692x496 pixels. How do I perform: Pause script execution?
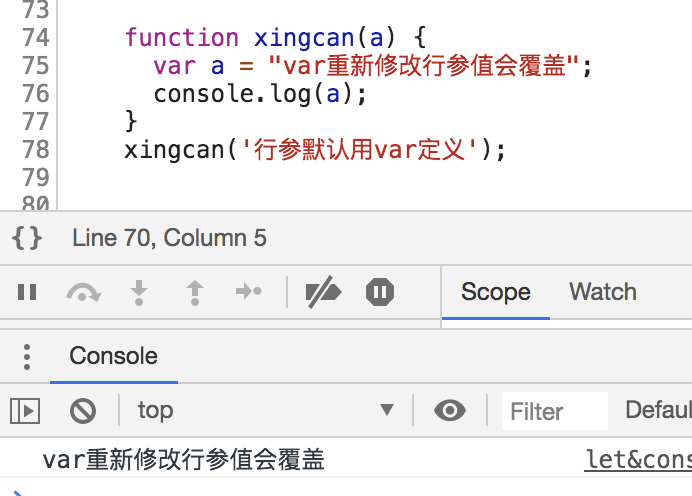tap(27, 292)
